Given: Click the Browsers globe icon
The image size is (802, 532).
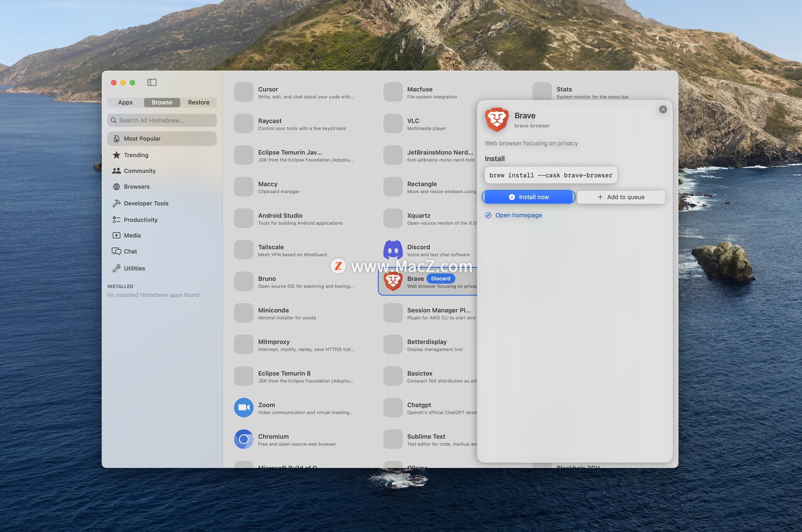Looking at the screenshot, I should click(117, 187).
